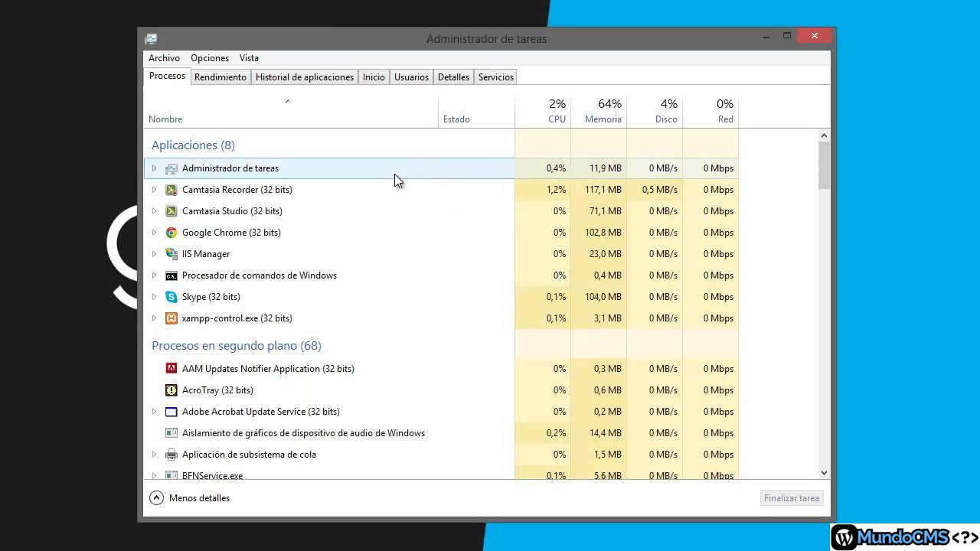980x551 pixels.
Task: Switch to the Rendimiento tab
Action: pos(220,77)
